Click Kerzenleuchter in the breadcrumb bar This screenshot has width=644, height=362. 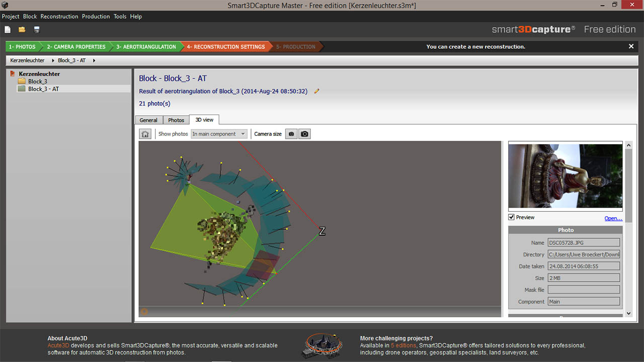(27, 60)
